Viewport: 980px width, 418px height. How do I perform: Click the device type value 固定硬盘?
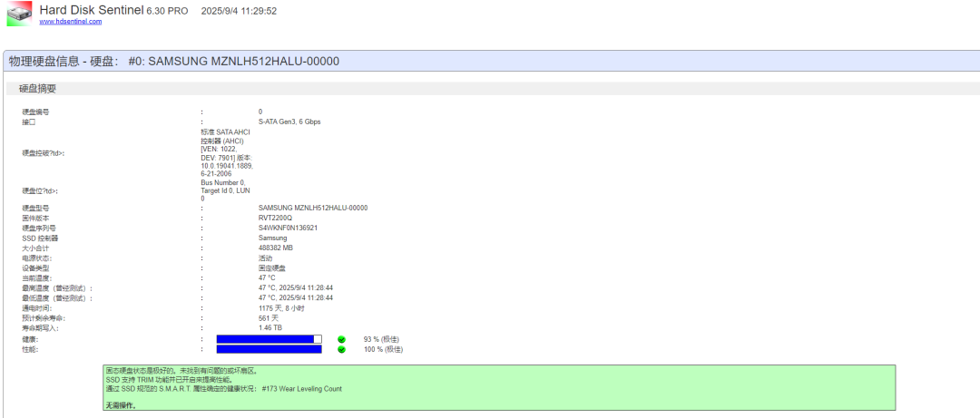[272, 268]
